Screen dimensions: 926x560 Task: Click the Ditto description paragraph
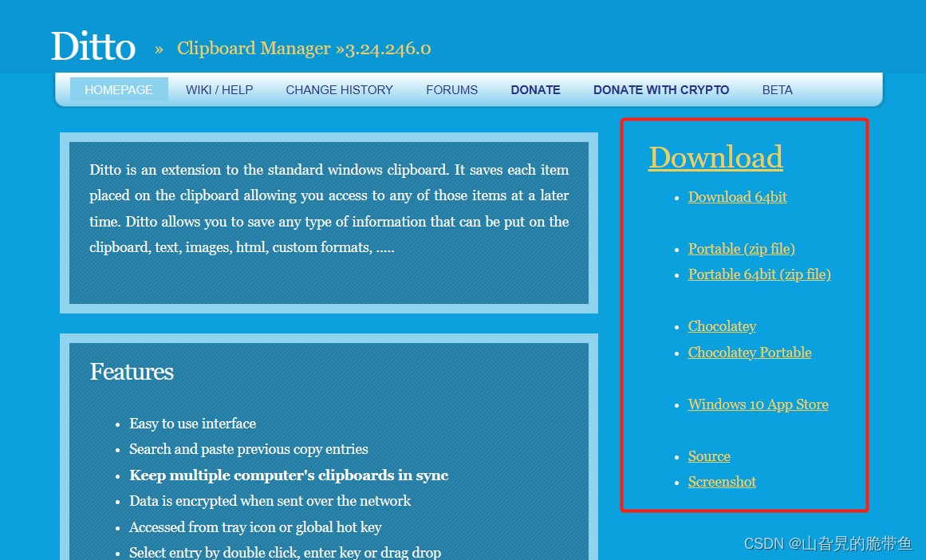329,208
